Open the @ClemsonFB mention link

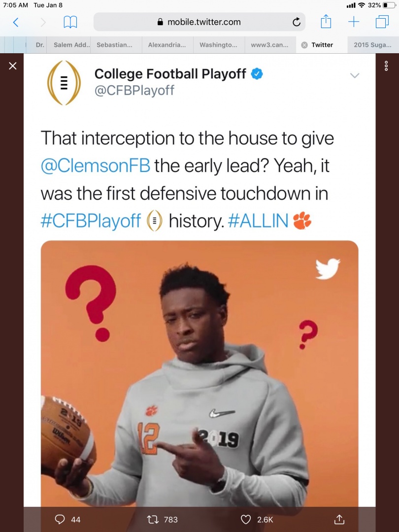95,166
